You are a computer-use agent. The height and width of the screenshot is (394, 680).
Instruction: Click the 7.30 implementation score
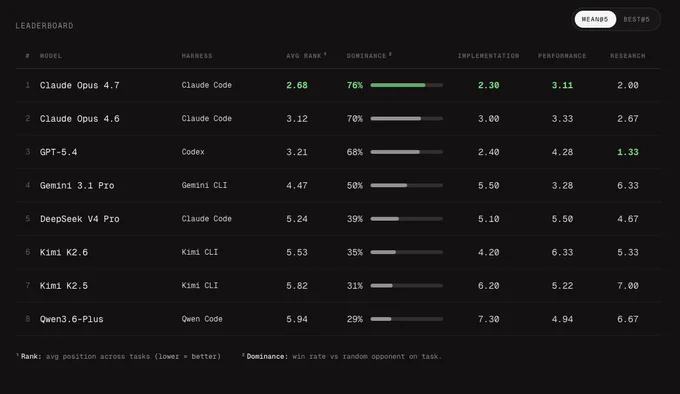point(488,319)
